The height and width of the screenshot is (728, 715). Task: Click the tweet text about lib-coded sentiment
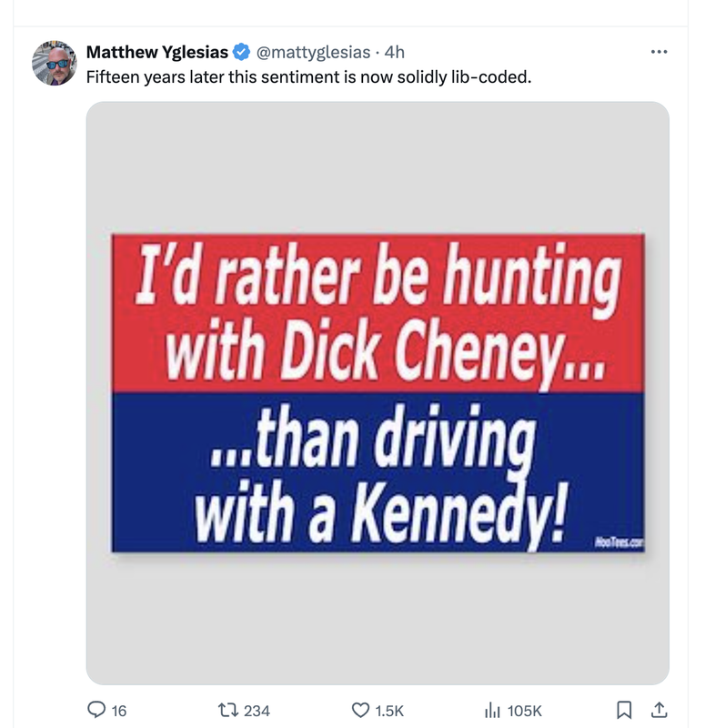[308, 77]
